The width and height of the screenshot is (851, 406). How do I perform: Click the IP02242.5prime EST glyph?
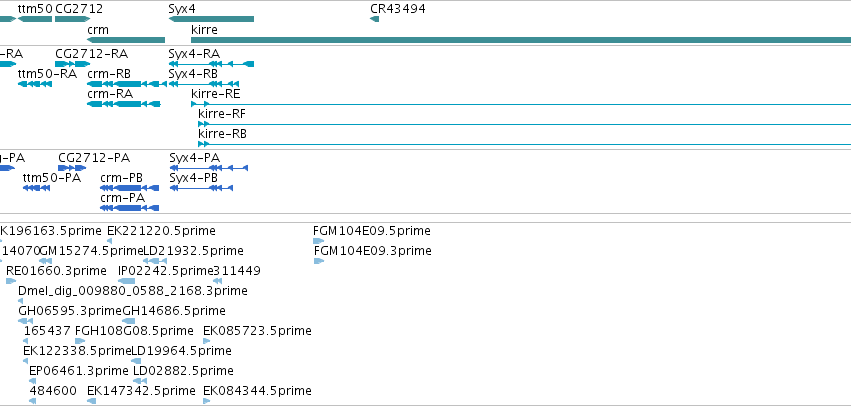coord(126,281)
